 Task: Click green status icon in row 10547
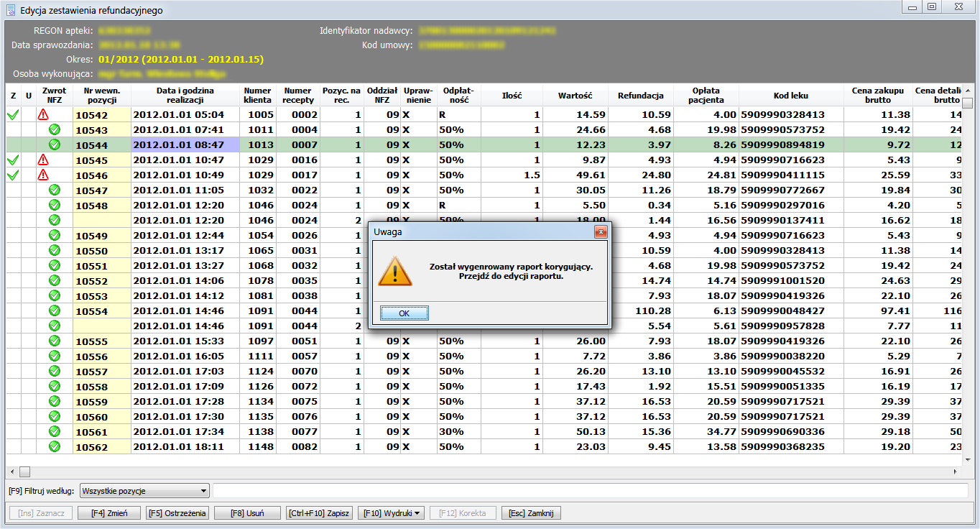[x=55, y=190]
